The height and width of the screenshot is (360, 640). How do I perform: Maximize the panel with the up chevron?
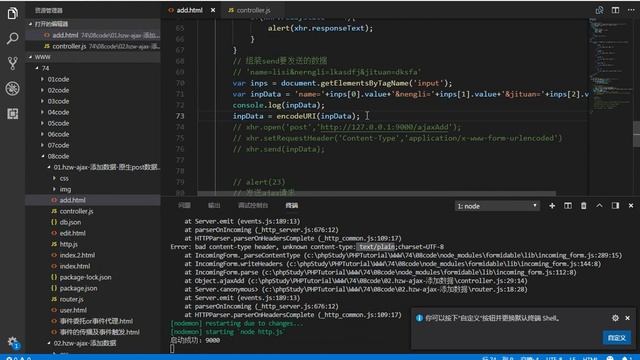click(599, 206)
